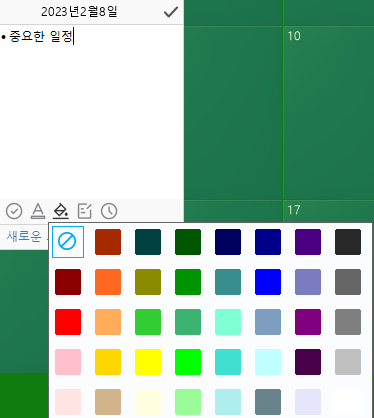Choose the pale lavender swatch
This screenshot has height=418, width=374.
pyautogui.click(x=308, y=402)
